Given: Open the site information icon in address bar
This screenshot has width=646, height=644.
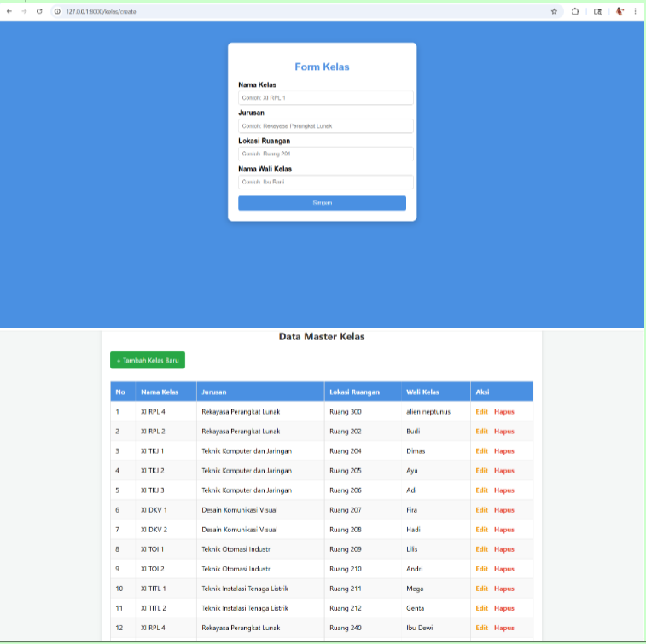Looking at the screenshot, I should coord(57,12).
